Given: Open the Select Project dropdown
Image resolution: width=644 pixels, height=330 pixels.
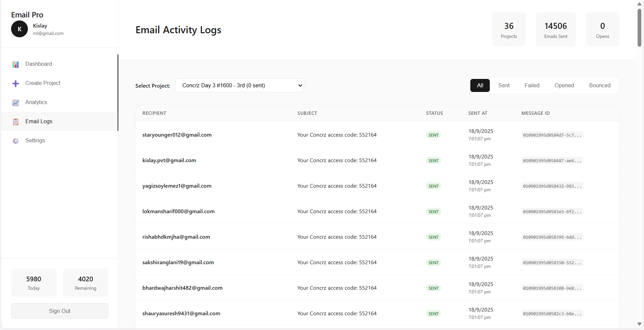Looking at the screenshot, I should pos(240,86).
